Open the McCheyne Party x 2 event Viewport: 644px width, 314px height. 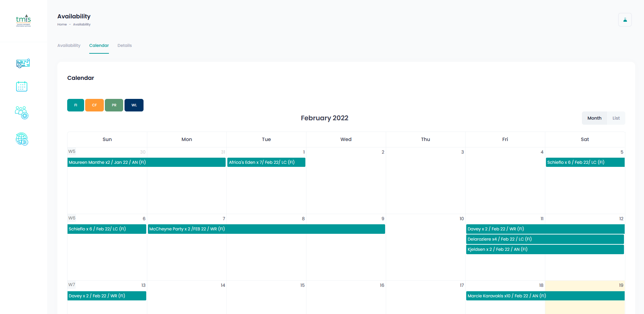click(x=266, y=229)
